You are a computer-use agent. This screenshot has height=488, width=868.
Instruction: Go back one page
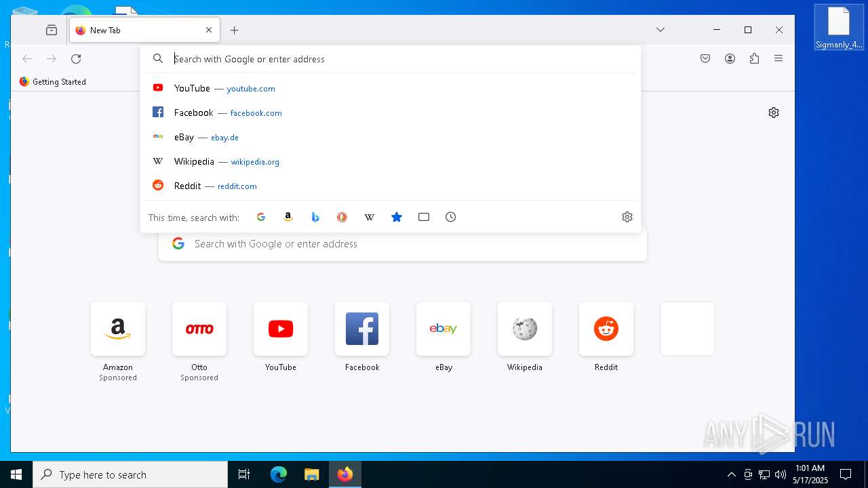(x=27, y=59)
